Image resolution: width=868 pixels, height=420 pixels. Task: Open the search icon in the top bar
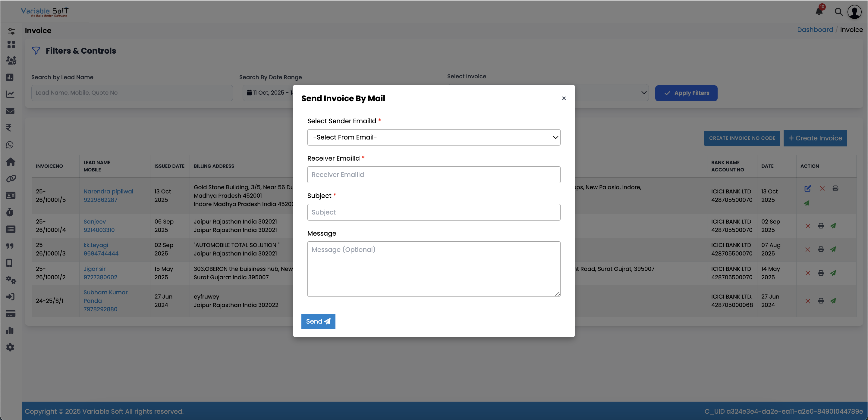tap(839, 12)
